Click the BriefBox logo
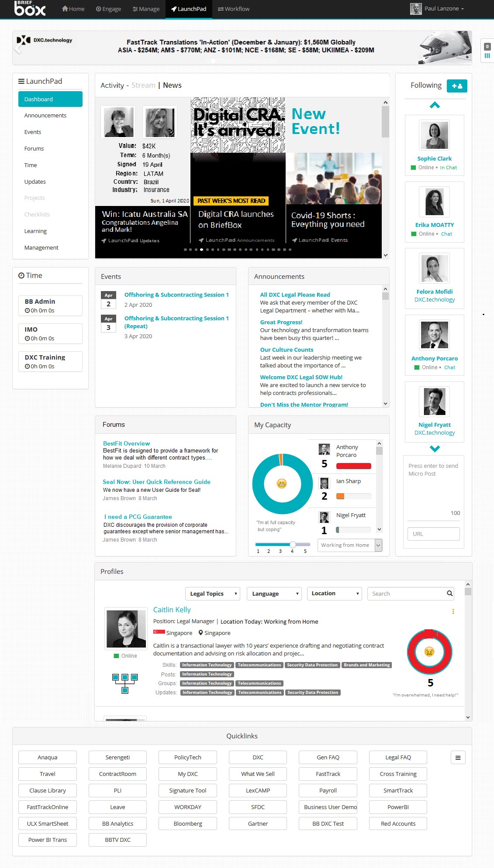Screen dimensions: 494x868 click(x=30, y=8)
